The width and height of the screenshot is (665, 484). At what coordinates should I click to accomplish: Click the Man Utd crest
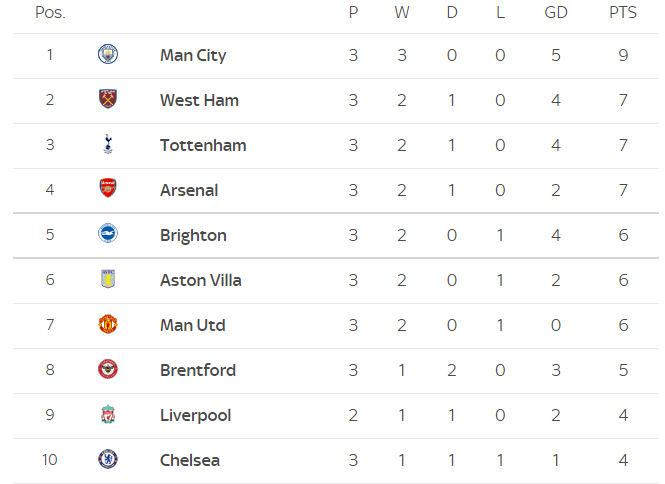[x=108, y=324]
